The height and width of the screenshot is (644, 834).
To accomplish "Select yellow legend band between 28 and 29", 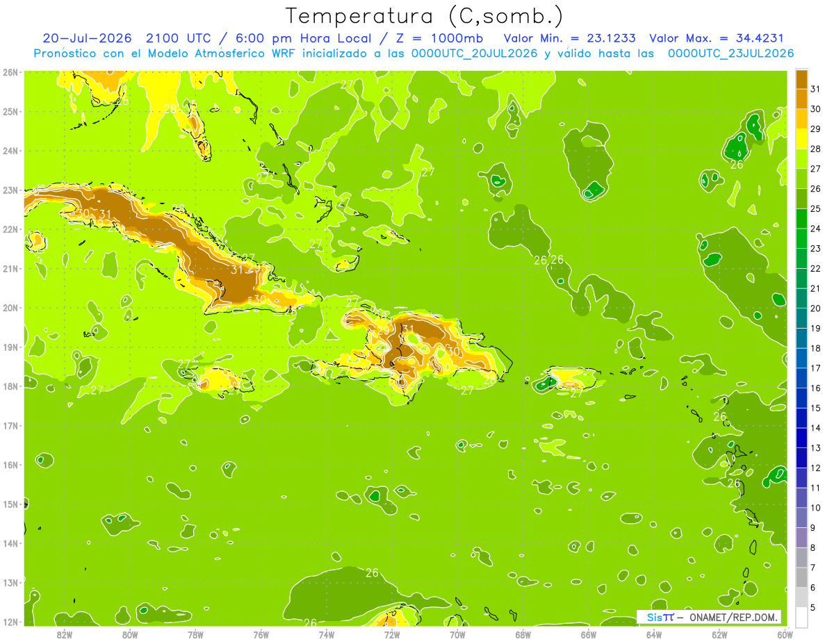I will (x=801, y=139).
